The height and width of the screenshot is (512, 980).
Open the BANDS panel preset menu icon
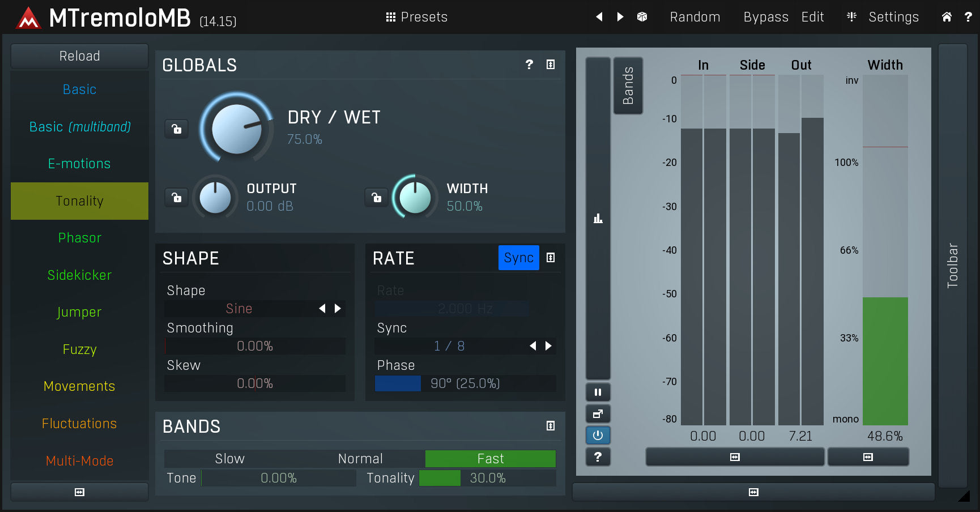[550, 426]
